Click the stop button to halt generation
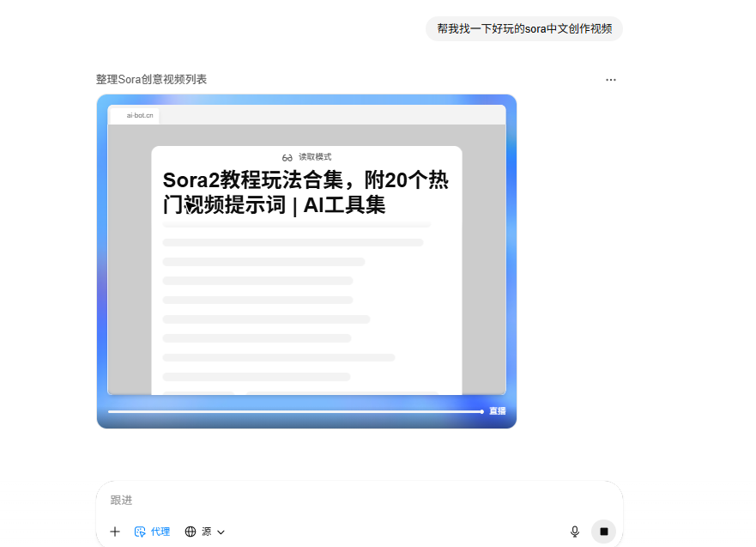Viewport: 756px width, 547px height. click(603, 532)
